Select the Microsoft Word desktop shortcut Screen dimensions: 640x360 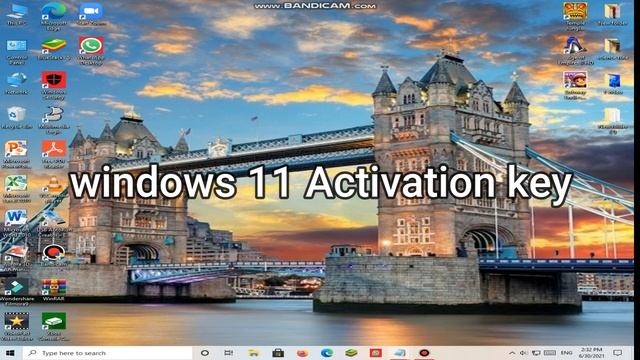coord(16,223)
